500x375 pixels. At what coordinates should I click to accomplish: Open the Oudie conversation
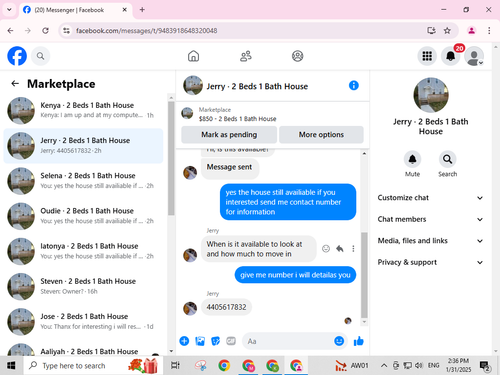83,216
